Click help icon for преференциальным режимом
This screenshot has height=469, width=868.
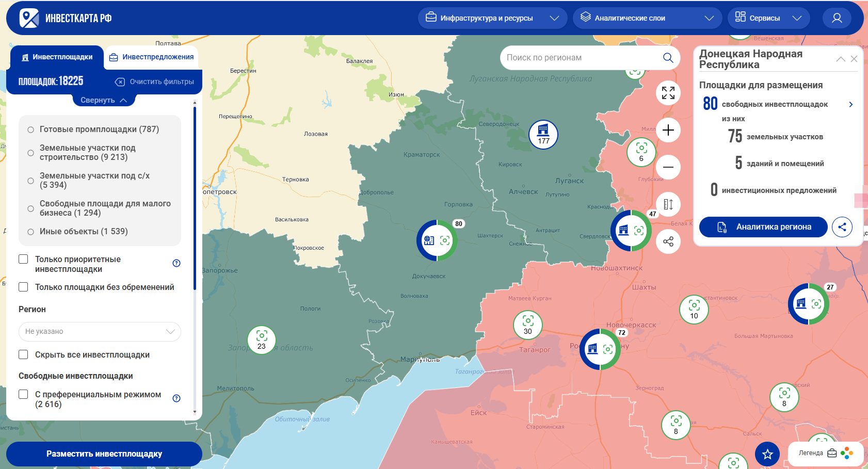tap(176, 398)
